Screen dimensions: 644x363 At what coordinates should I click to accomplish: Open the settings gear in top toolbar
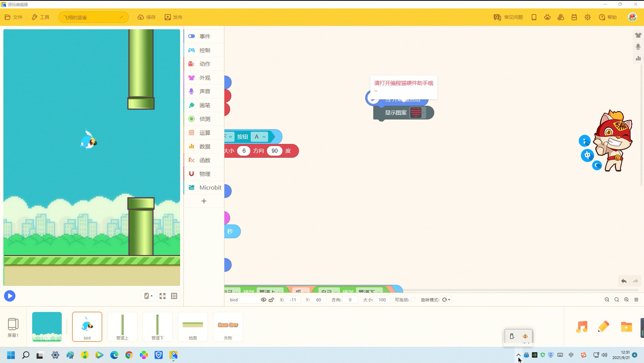588,17
